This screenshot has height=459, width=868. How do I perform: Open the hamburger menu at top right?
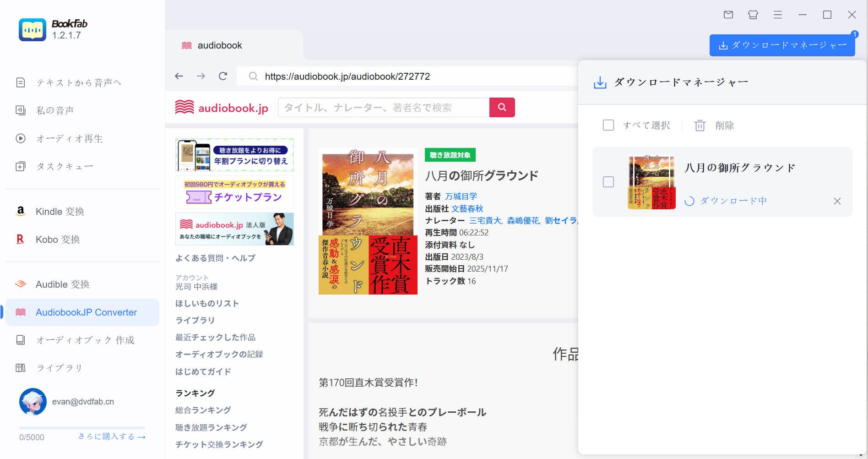(x=777, y=15)
